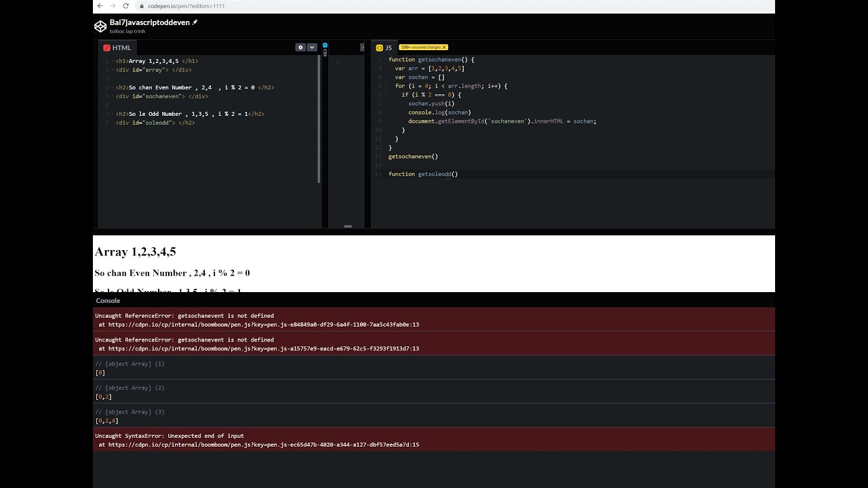Click the getsochaneven() call line in JS
Viewport: 868px width, 488px height.
point(413,157)
